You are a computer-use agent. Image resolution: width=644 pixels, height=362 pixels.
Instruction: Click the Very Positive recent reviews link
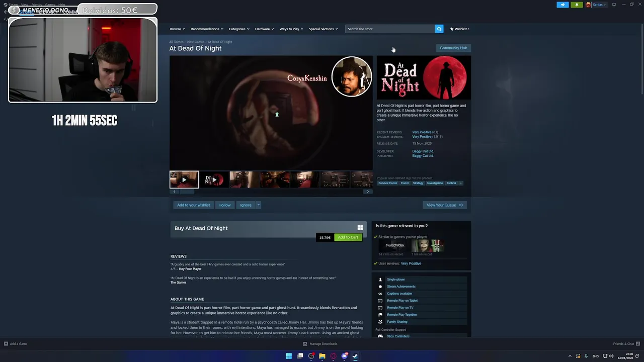[x=422, y=132]
